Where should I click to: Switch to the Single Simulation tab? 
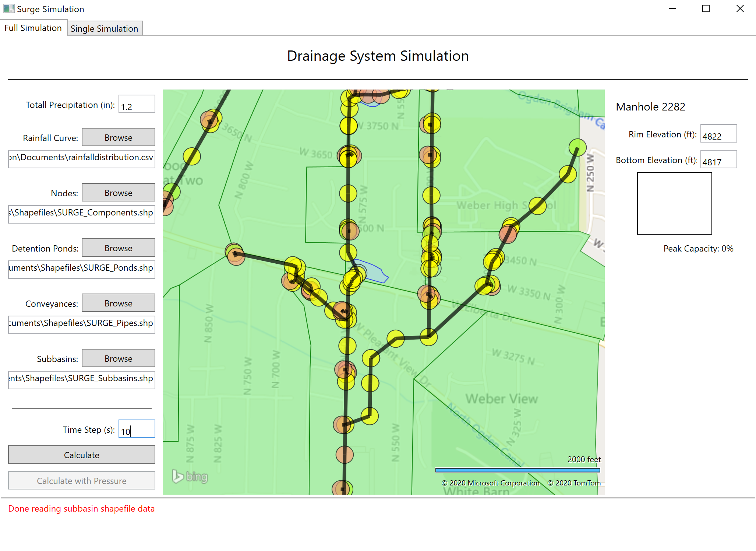point(105,28)
